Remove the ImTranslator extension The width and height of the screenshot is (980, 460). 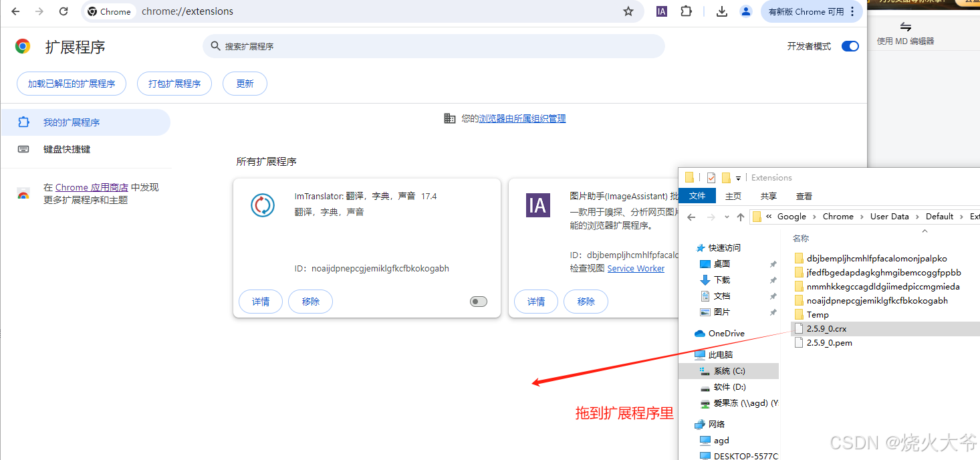311,302
